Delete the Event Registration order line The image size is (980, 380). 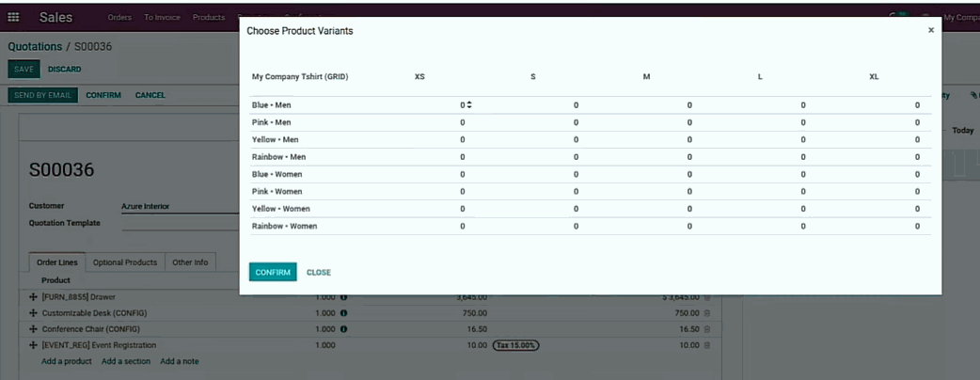tap(707, 345)
